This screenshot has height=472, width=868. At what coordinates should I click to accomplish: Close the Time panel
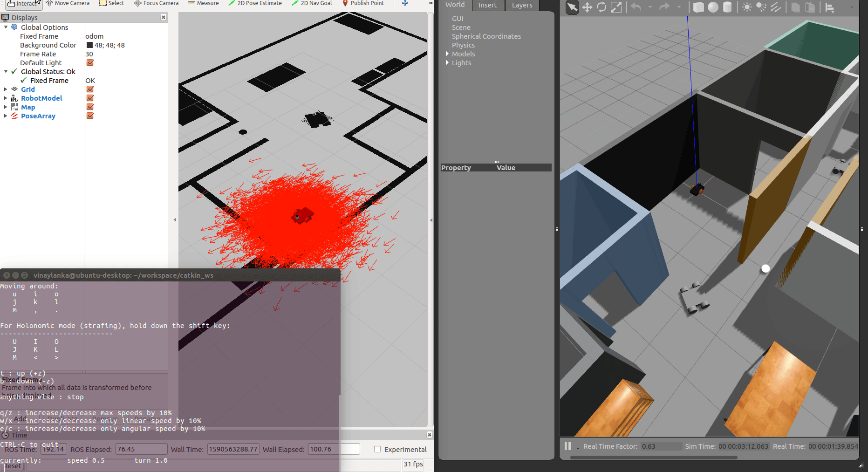(x=430, y=435)
